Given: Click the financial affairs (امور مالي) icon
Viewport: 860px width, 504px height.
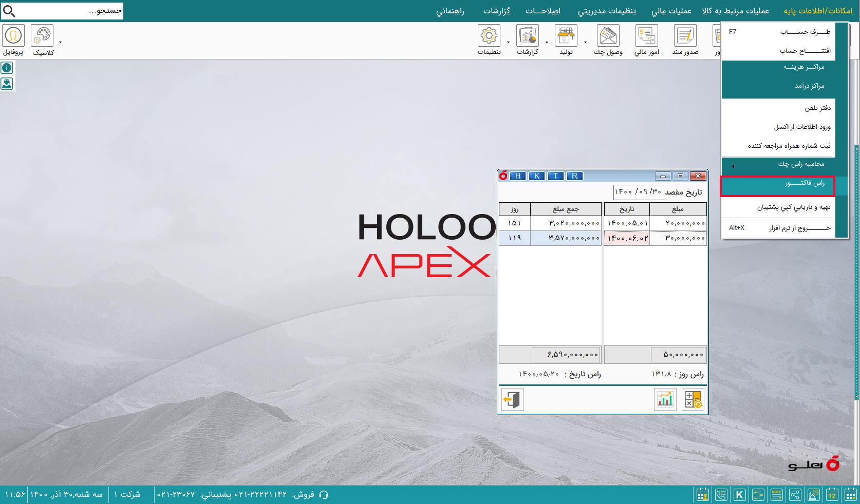Looking at the screenshot, I should (x=646, y=36).
